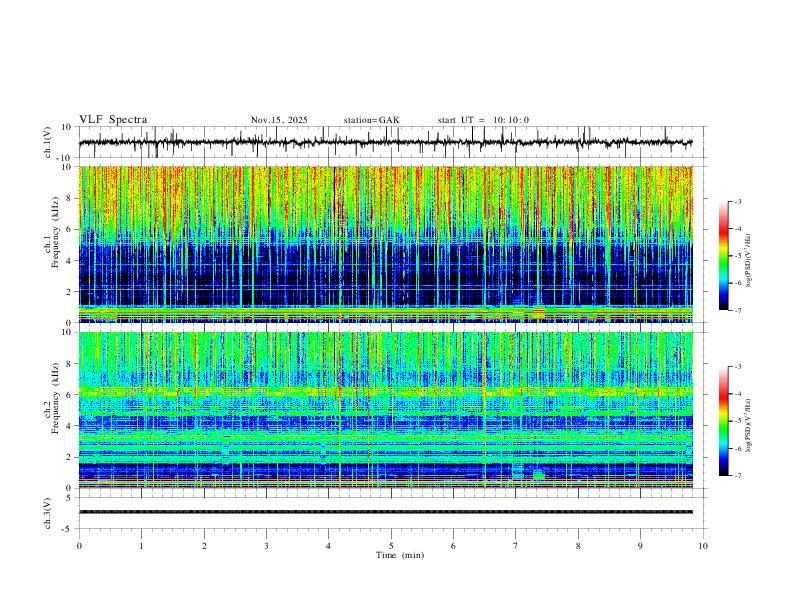Viewport: 792px width, 612px height.
Task: Click the start UT 10:10:0 label
Action: 483,120
